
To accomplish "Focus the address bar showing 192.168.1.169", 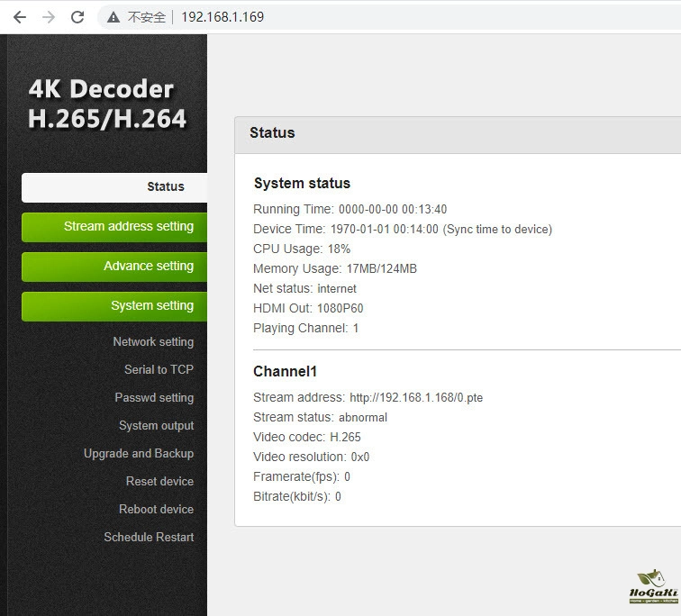I will click(x=360, y=17).
